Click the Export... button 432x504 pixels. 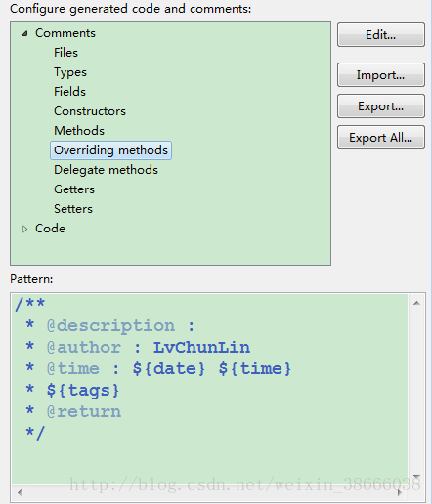click(381, 106)
